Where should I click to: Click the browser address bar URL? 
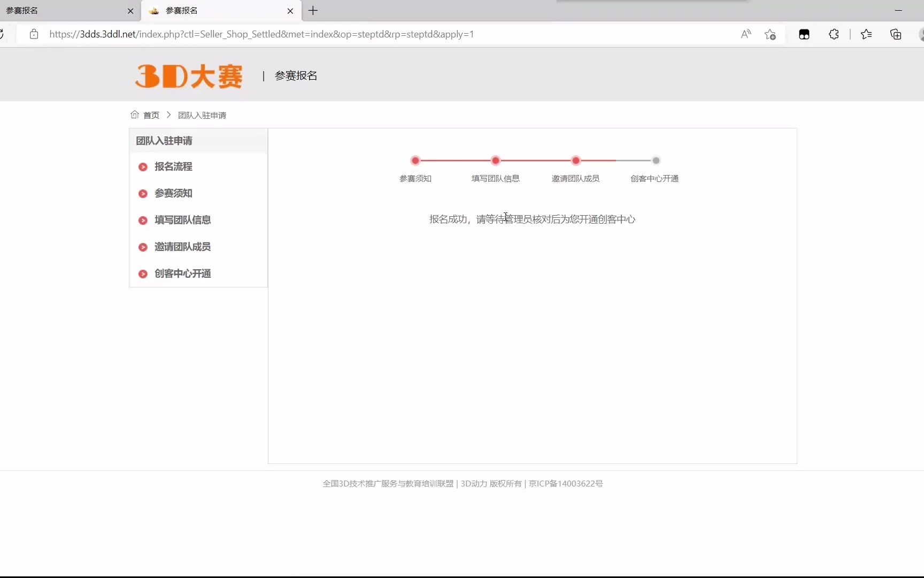(261, 34)
